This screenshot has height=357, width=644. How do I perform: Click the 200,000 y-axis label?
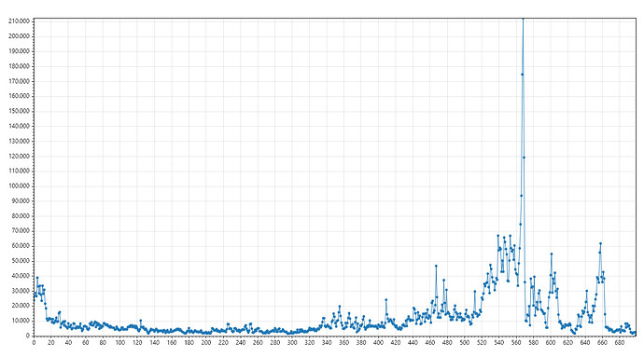[x=19, y=36]
